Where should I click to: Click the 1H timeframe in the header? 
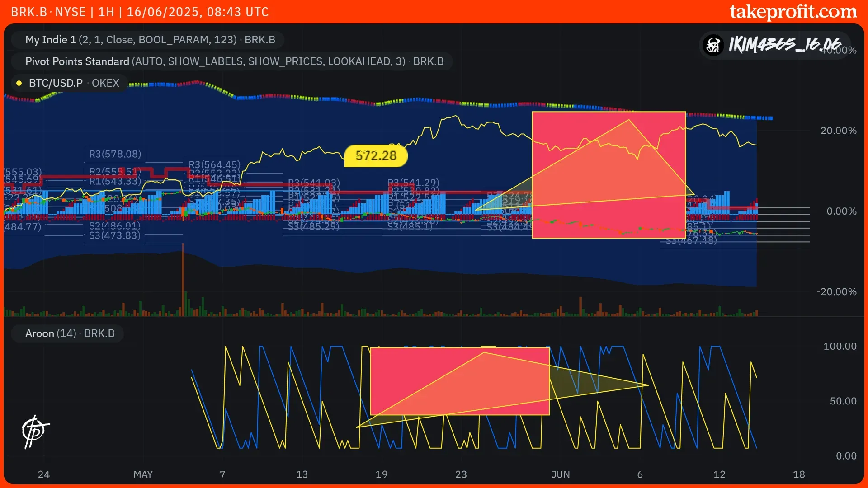pos(106,12)
